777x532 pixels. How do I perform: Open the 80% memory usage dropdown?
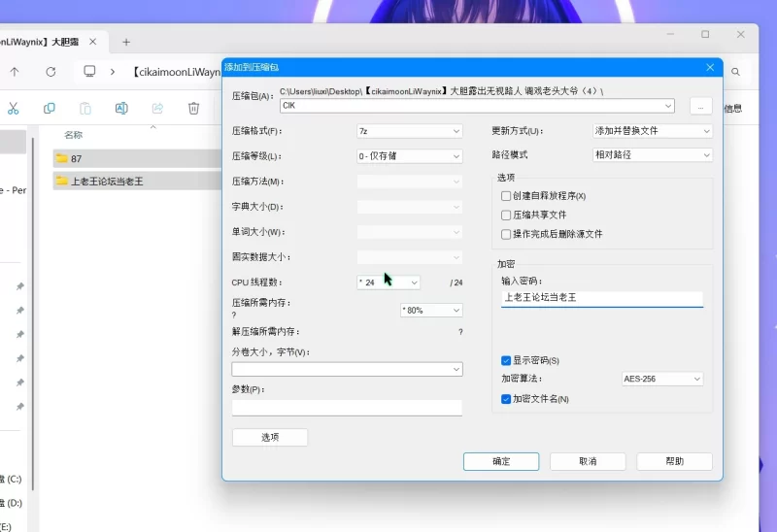[431, 310]
